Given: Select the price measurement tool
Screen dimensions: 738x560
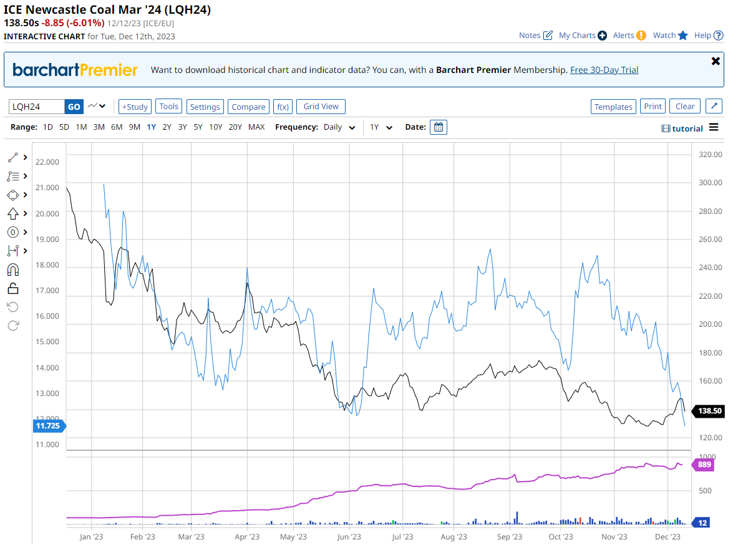Looking at the screenshot, I should click(x=13, y=251).
